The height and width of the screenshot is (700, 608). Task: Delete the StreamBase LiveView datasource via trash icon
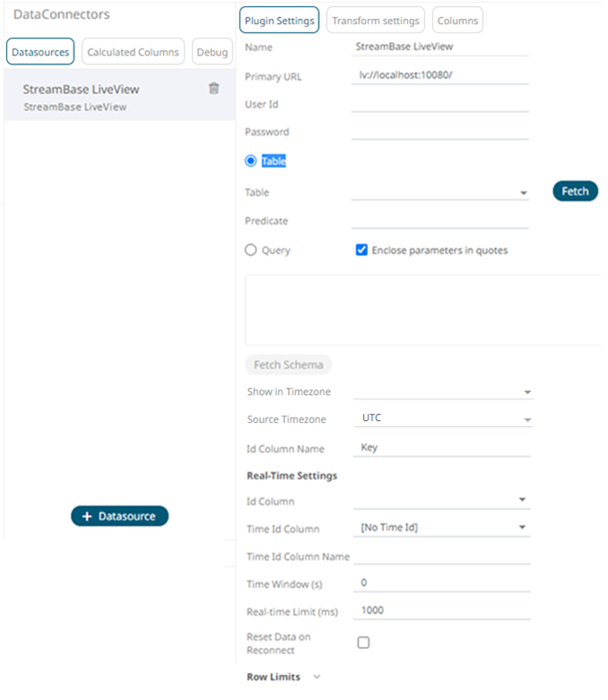213,88
